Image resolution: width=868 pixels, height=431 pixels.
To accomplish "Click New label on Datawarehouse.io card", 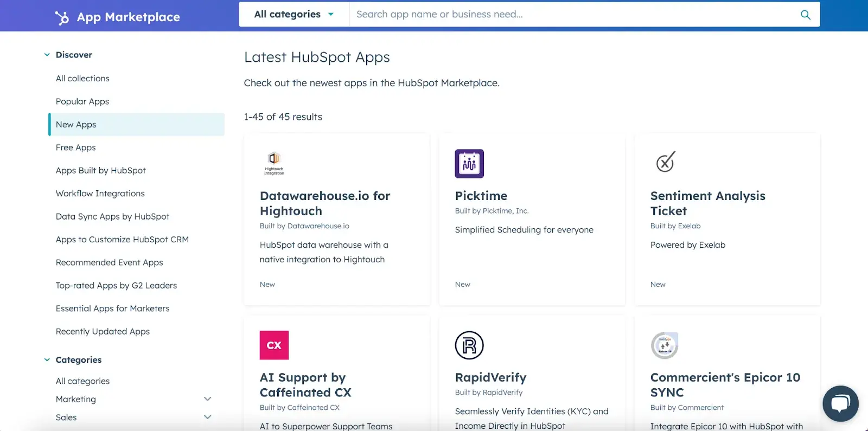I will point(267,285).
